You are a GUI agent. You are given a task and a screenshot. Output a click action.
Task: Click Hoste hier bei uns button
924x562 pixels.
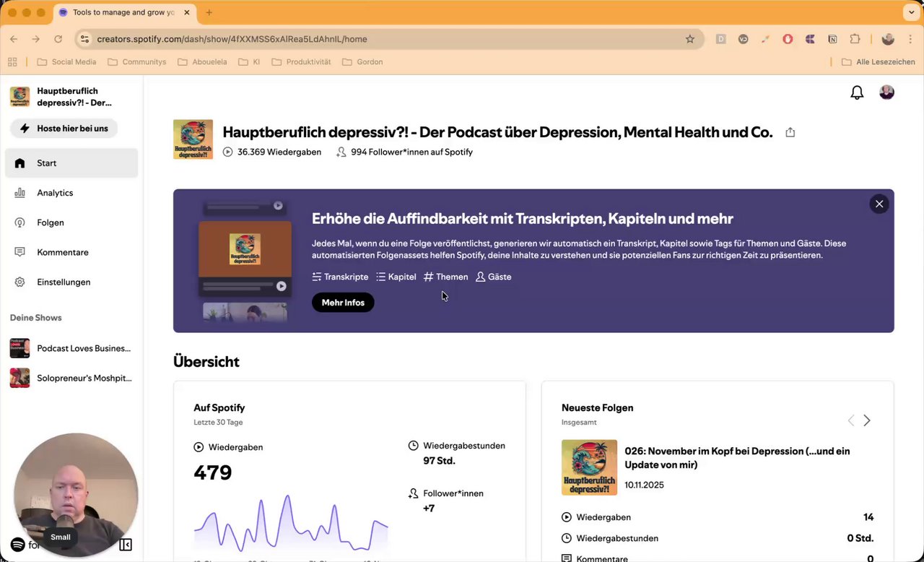pos(64,129)
